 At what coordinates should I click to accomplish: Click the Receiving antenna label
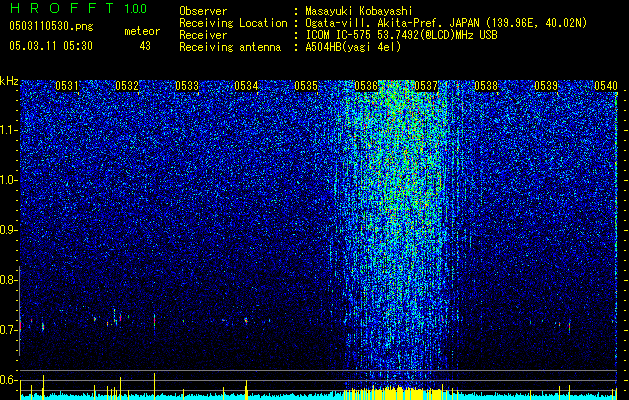(230, 47)
